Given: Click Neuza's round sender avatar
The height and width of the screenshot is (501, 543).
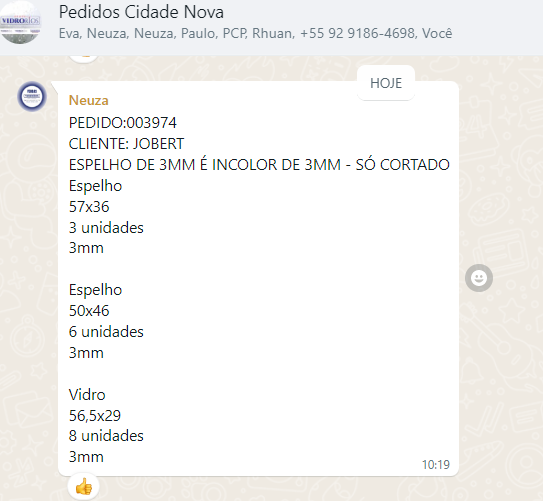Looking at the screenshot, I should [x=32, y=96].
